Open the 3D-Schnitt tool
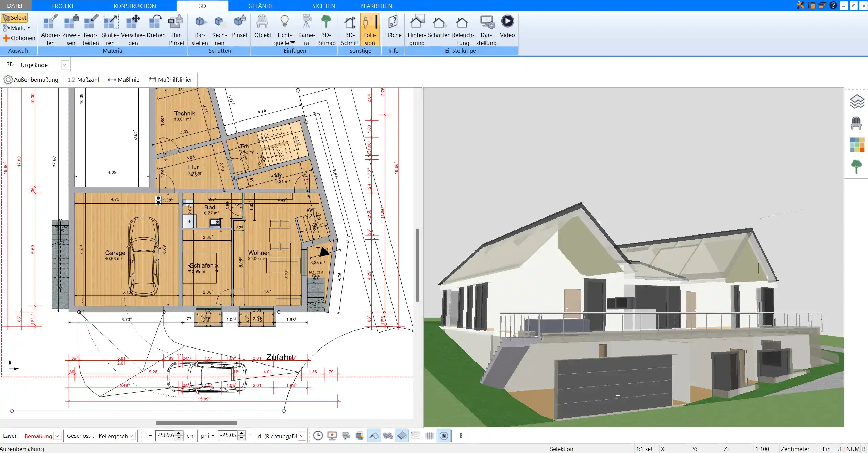 click(x=350, y=30)
